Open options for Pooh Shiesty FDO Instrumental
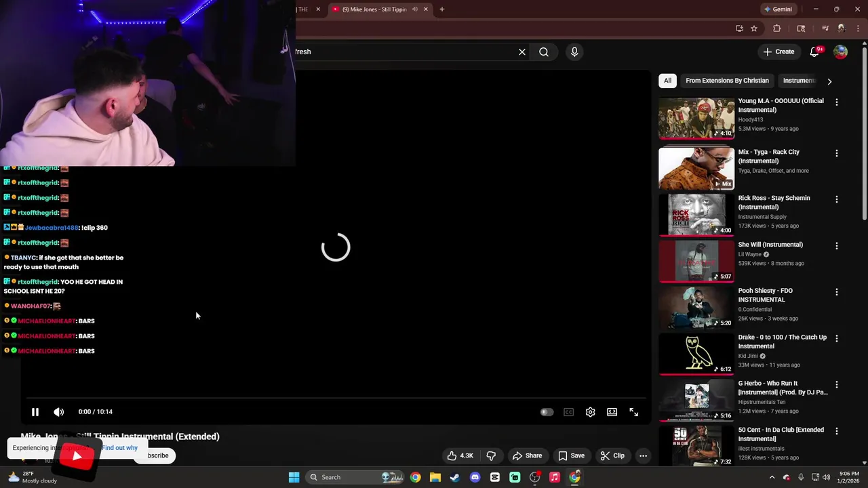Viewport: 868px width, 488px height. [x=836, y=291]
